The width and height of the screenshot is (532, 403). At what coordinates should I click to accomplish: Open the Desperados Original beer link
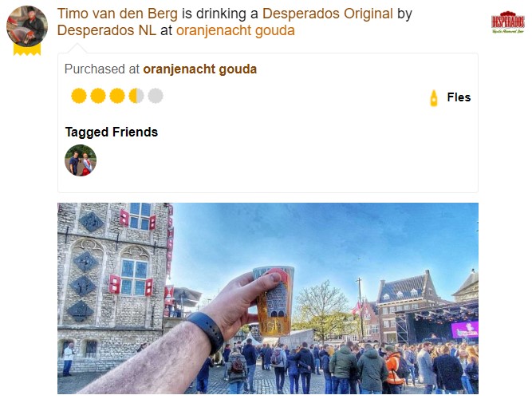click(x=327, y=14)
